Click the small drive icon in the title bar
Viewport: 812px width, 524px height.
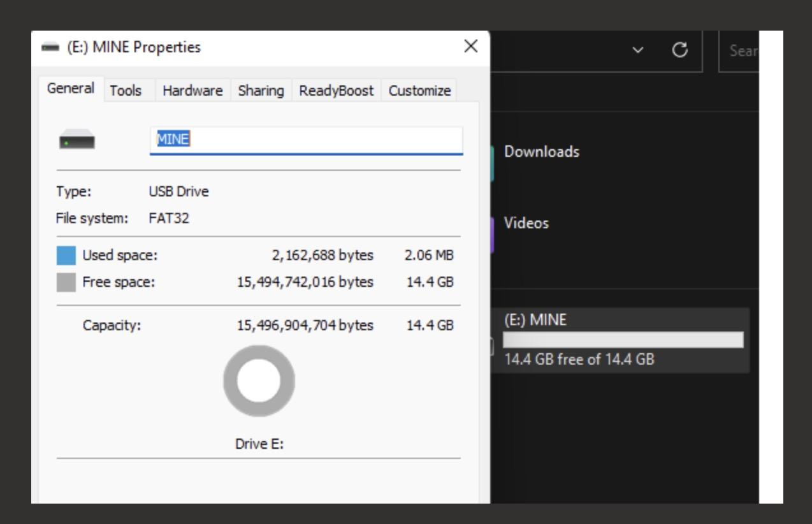coord(49,48)
